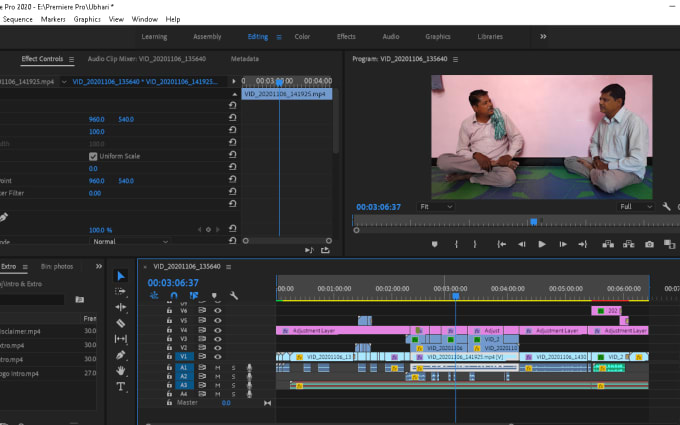Open the Graphics menu in menu bar
The height and width of the screenshot is (425, 680).
tap(87, 19)
